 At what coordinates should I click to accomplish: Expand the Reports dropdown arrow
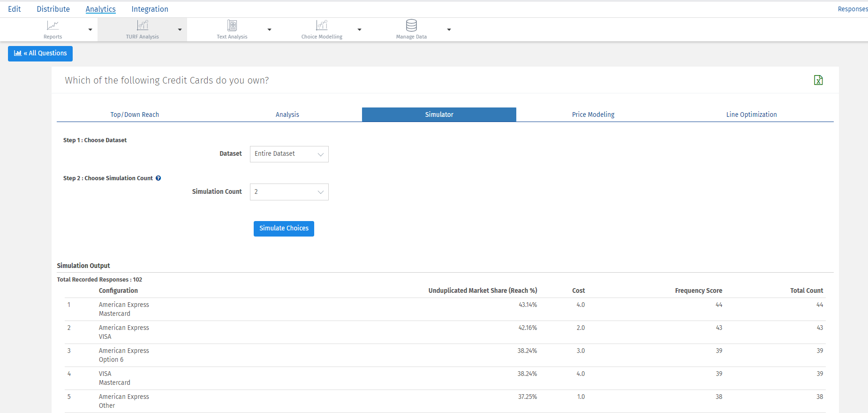pyautogui.click(x=90, y=30)
